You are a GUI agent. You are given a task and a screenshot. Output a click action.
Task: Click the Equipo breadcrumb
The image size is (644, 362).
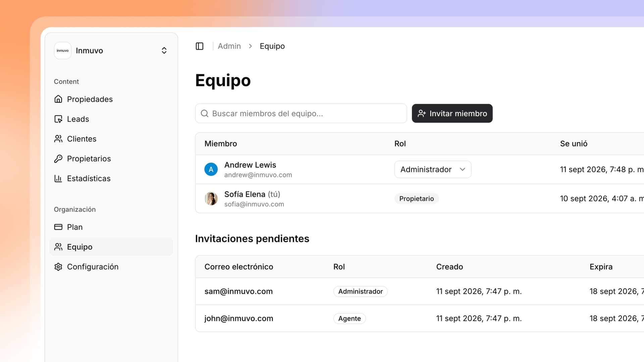point(272,46)
